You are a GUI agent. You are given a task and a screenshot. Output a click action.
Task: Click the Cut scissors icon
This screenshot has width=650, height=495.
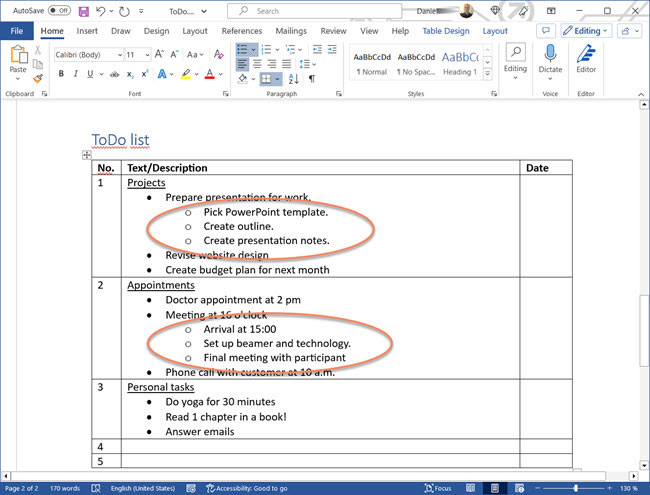[x=38, y=50]
